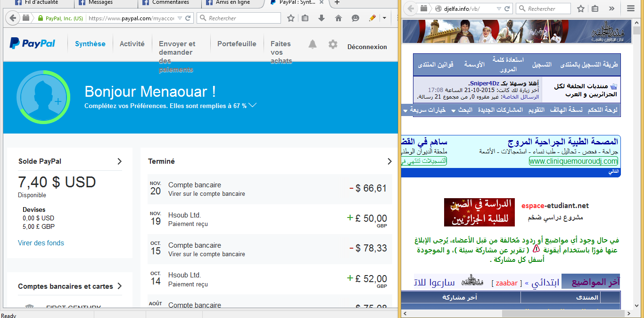Open the Nov 20 Compte bancaire transaction
Viewport: 644px width, 318px height.
[x=270, y=189]
